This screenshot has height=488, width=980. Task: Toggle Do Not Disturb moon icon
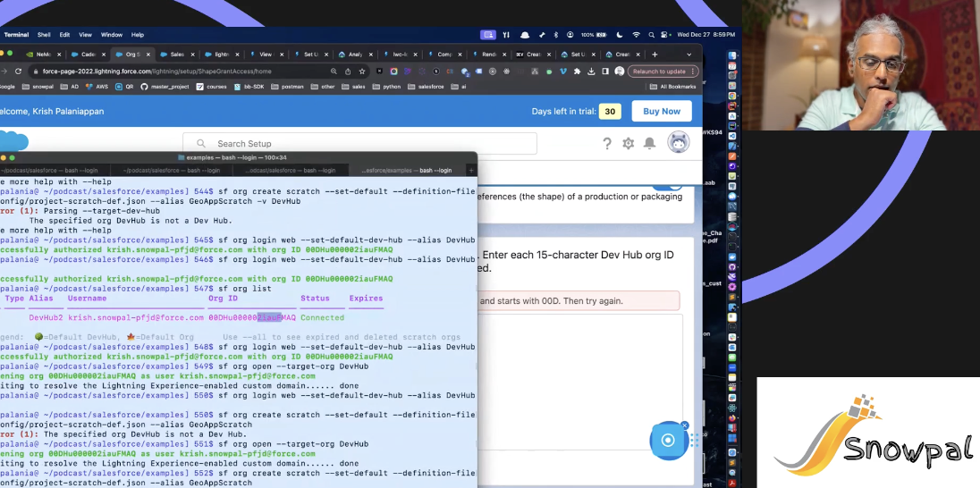tap(620, 35)
